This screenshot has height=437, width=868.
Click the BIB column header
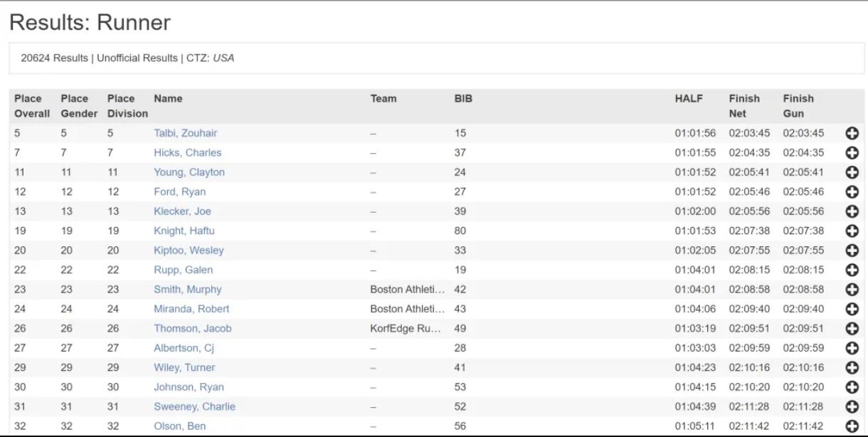tap(463, 98)
